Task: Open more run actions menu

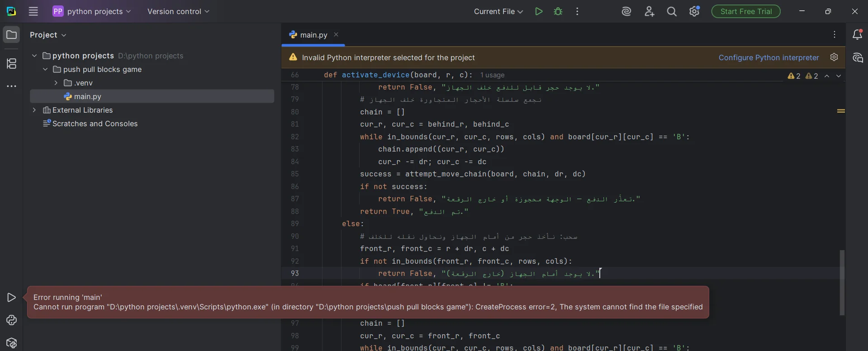Action: (x=577, y=11)
